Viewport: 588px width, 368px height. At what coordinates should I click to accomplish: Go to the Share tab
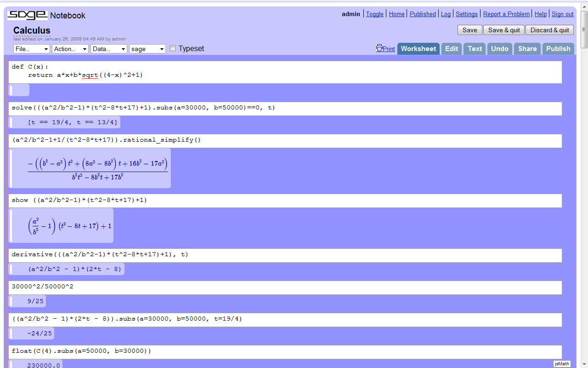point(527,49)
